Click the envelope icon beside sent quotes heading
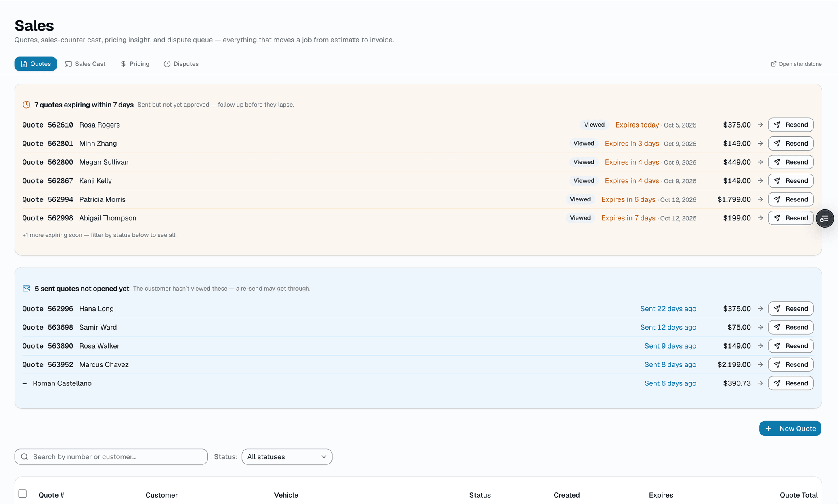 pyautogui.click(x=26, y=289)
